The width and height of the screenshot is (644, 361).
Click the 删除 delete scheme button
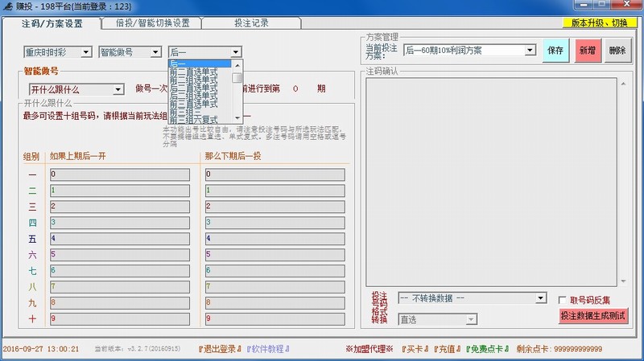coord(616,51)
